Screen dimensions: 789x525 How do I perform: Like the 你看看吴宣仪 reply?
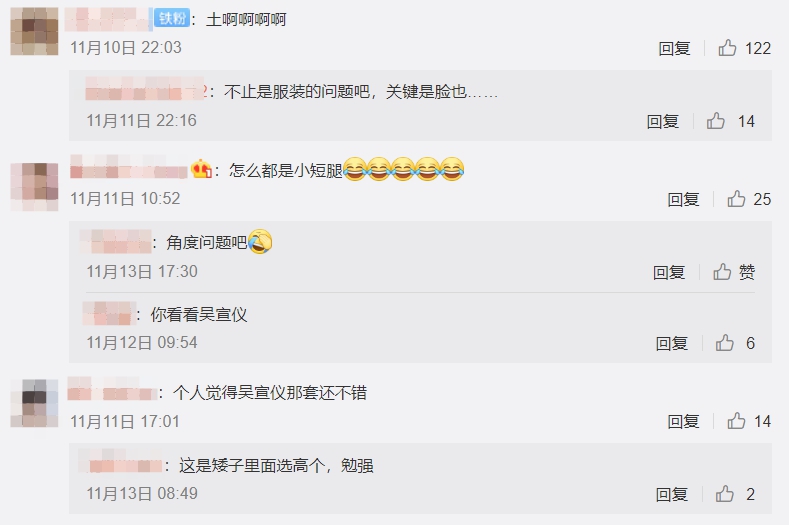[x=725, y=343]
